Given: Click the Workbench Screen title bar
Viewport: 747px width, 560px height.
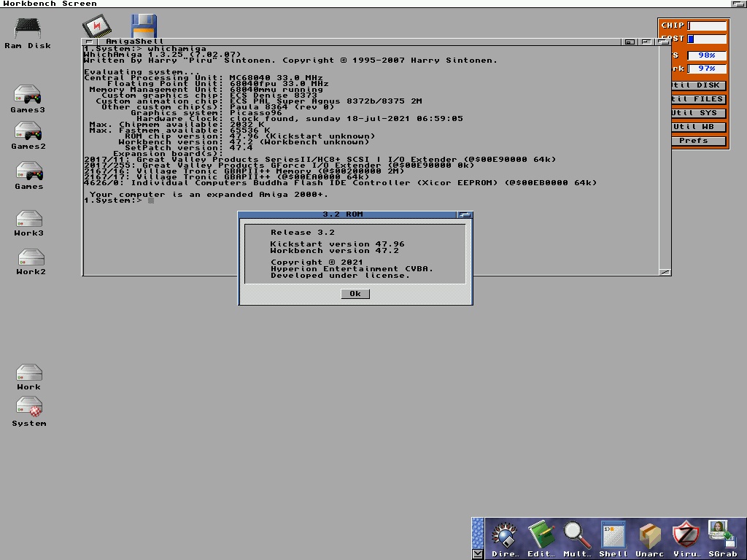Looking at the screenshot, I should pos(365,4).
